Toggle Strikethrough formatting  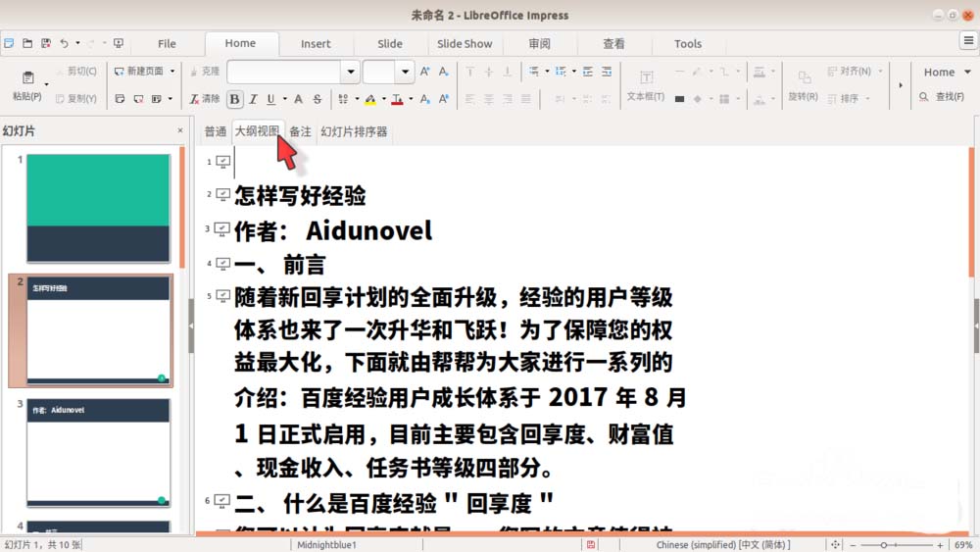click(x=318, y=99)
